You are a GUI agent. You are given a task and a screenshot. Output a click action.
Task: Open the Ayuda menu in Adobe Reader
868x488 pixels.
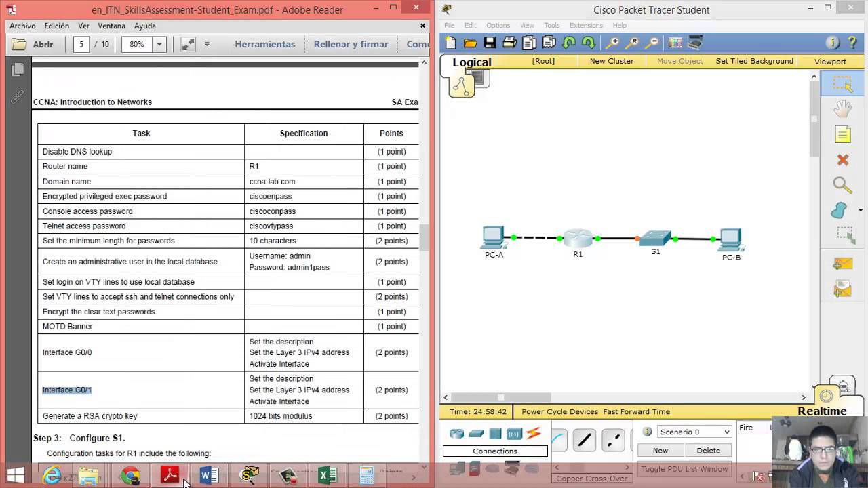(145, 26)
